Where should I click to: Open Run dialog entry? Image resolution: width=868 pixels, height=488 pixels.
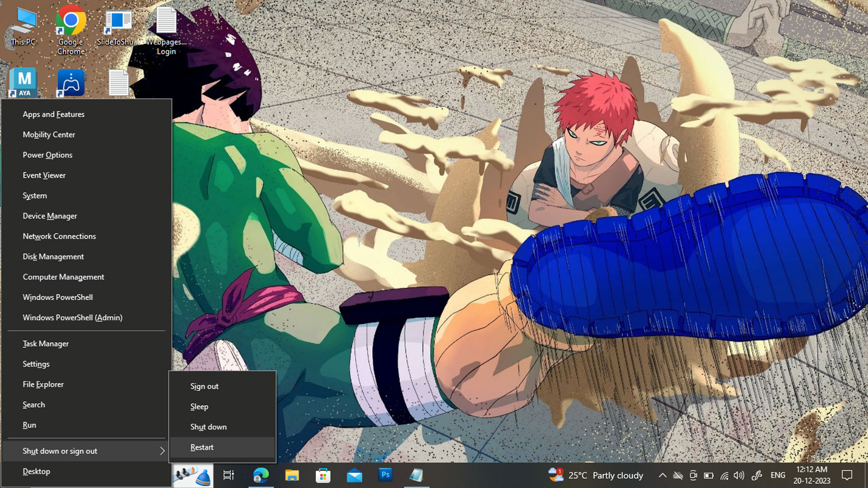tap(87, 425)
